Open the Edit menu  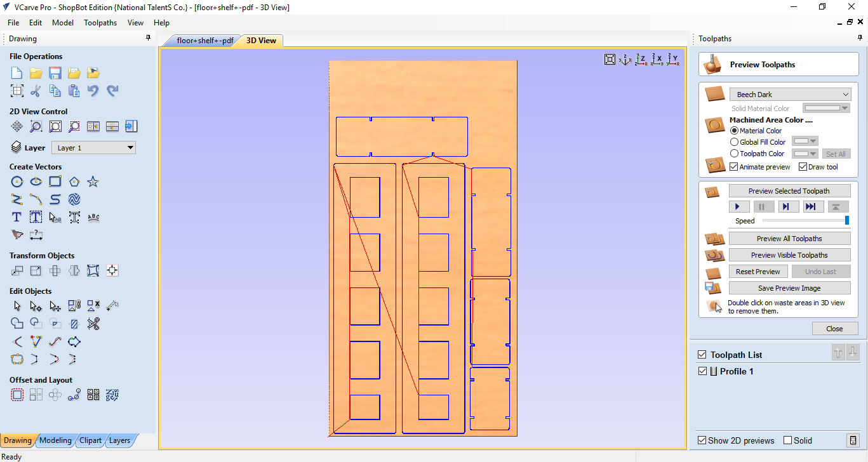(x=36, y=23)
